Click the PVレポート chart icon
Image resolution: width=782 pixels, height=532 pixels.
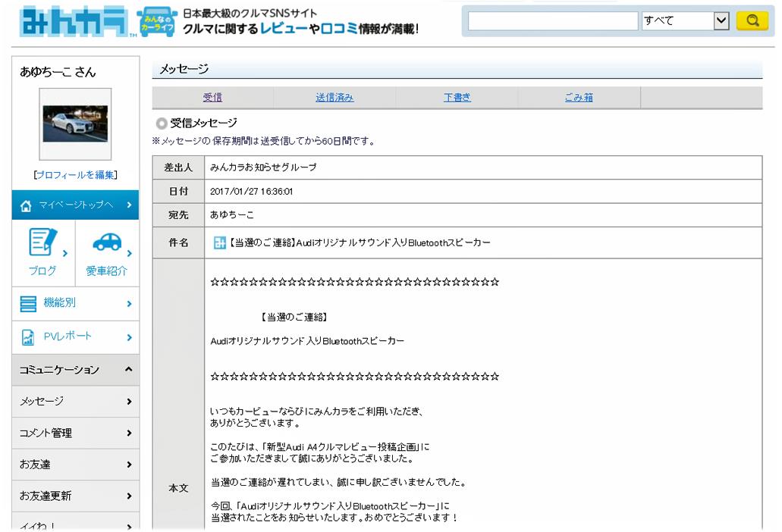pyautogui.click(x=28, y=337)
